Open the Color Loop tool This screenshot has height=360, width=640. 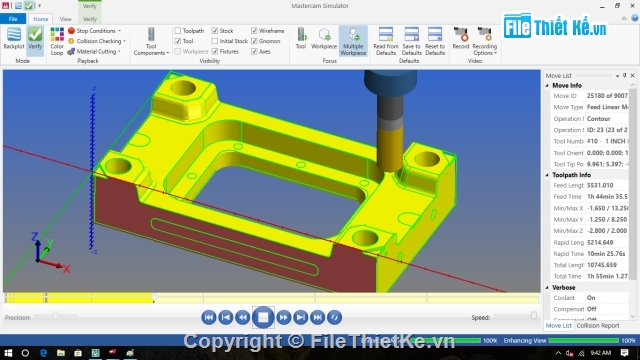(x=57, y=41)
